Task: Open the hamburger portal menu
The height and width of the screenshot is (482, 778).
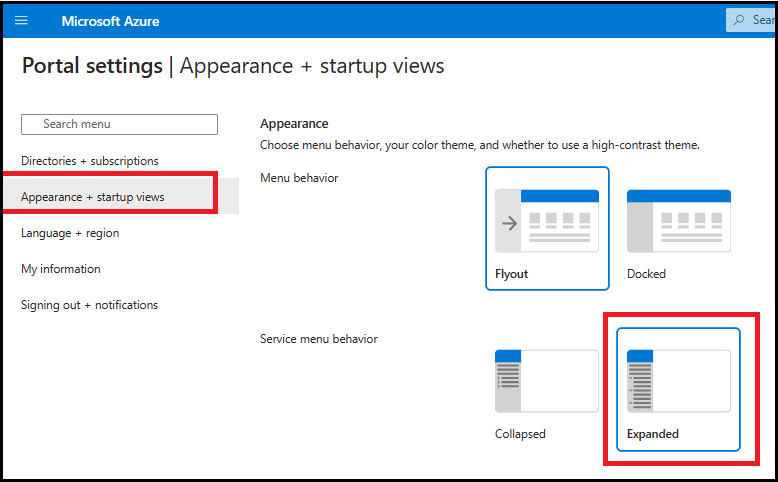Action: pyautogui.click(x=21, y=20)
